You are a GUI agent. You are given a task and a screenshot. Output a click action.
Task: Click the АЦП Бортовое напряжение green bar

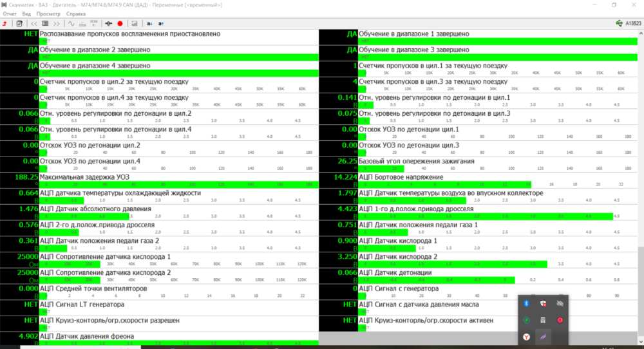point(445,185)
